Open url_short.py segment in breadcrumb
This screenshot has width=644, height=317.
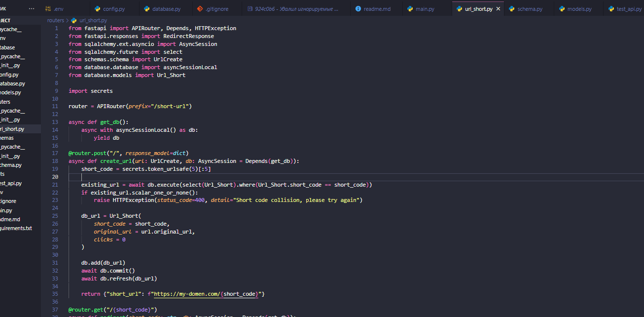tap(93, 20)
